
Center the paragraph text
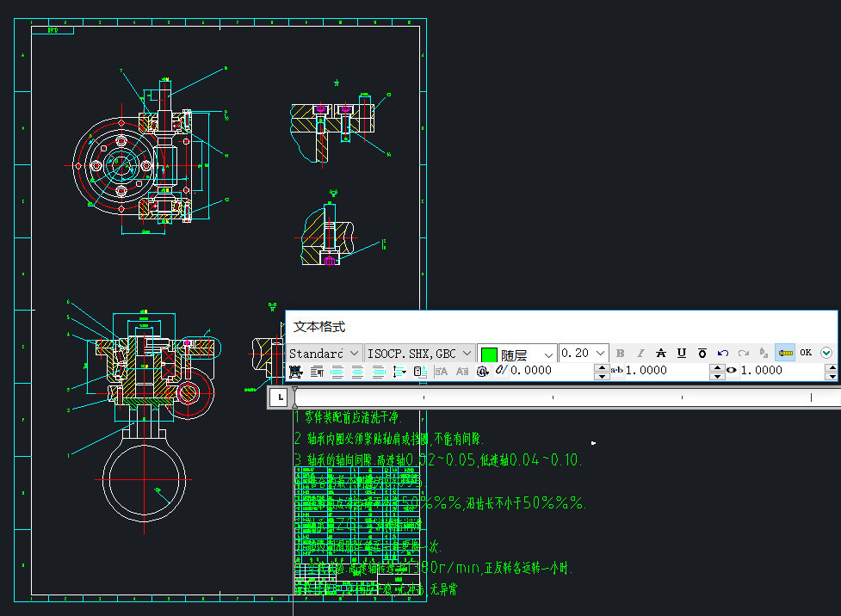click(x=358, y=372)
